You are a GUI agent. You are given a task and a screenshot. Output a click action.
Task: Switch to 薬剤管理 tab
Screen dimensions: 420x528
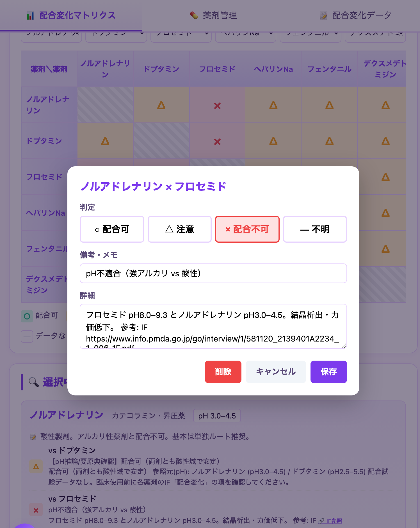213,15
